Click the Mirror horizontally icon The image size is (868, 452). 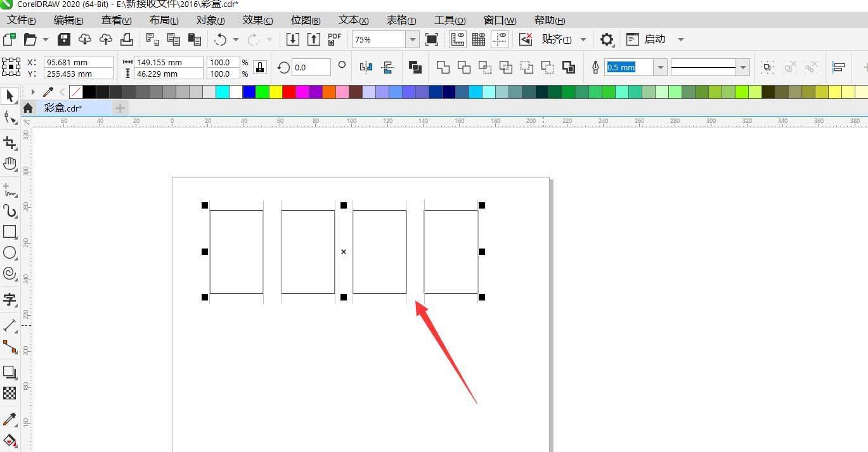366,67
